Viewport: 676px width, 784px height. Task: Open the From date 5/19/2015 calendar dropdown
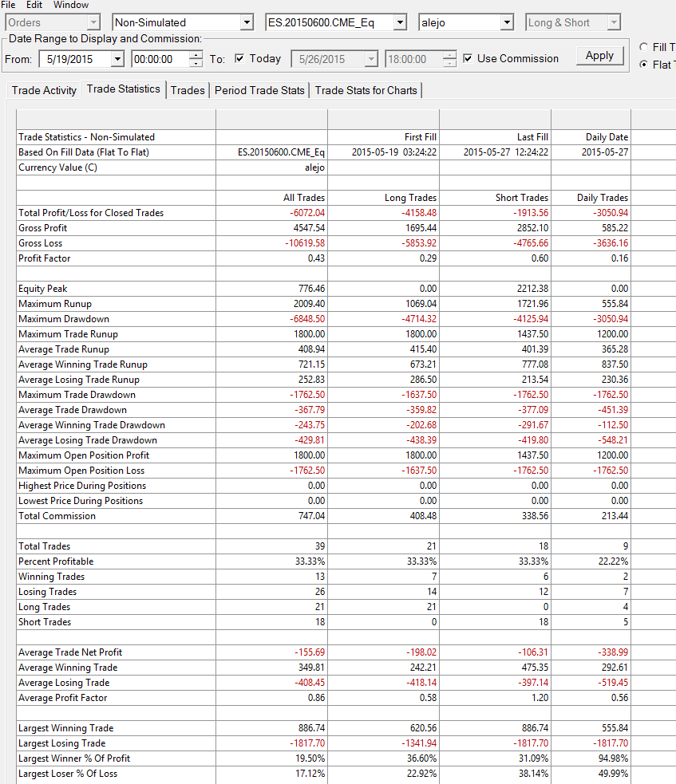(117, 59)
